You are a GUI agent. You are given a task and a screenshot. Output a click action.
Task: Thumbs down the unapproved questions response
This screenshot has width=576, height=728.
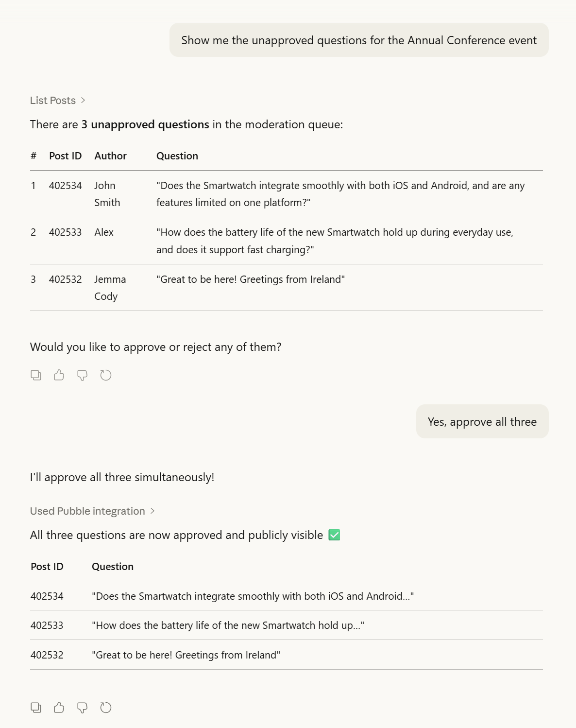83,375
